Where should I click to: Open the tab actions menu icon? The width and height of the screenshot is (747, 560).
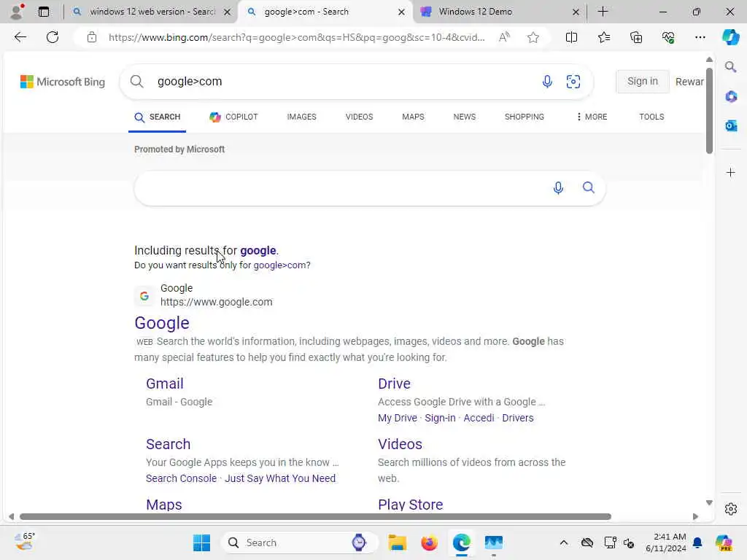pyautogui.click(x=43, y=12)
